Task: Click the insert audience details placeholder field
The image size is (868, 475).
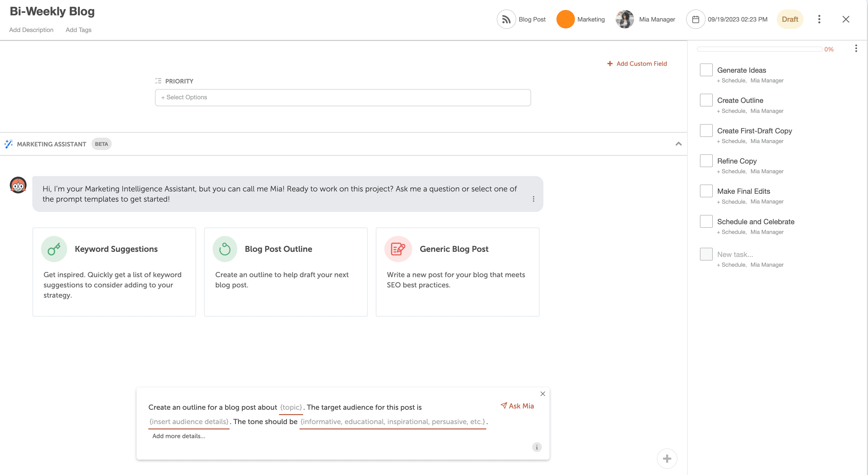Action: click(x=189, y=422)
